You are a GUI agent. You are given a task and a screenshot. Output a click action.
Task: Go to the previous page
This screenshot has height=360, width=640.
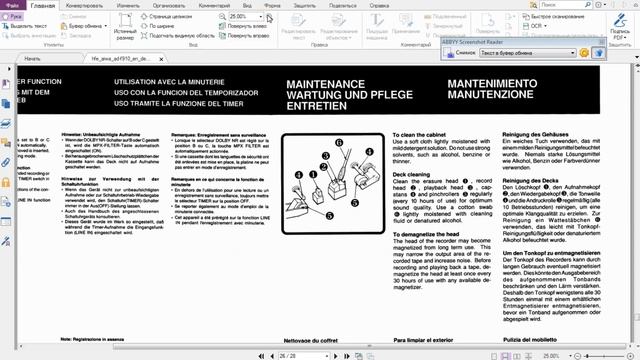pyautogui.click(x=272, y=356)
